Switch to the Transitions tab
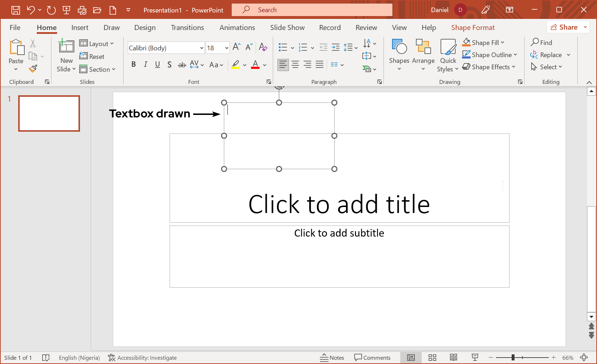 [x=187, y=27]
